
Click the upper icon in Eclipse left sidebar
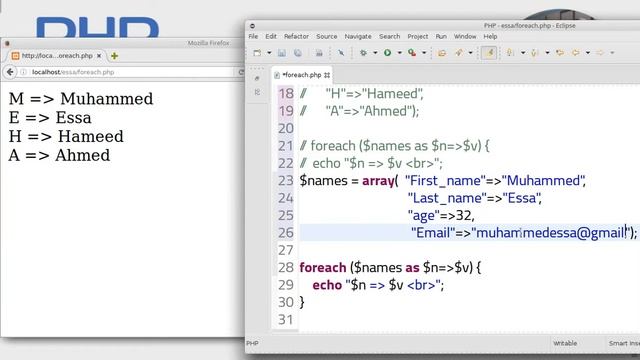(257, 78)
